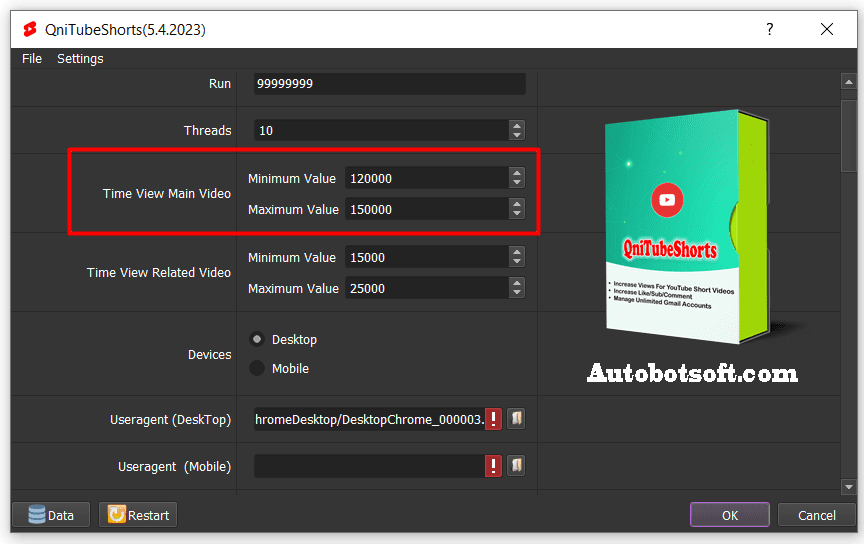Decrease Main Video Minimum Value with down arrow
The height and width of the screenshot is (544, 864).
(516, 183)
